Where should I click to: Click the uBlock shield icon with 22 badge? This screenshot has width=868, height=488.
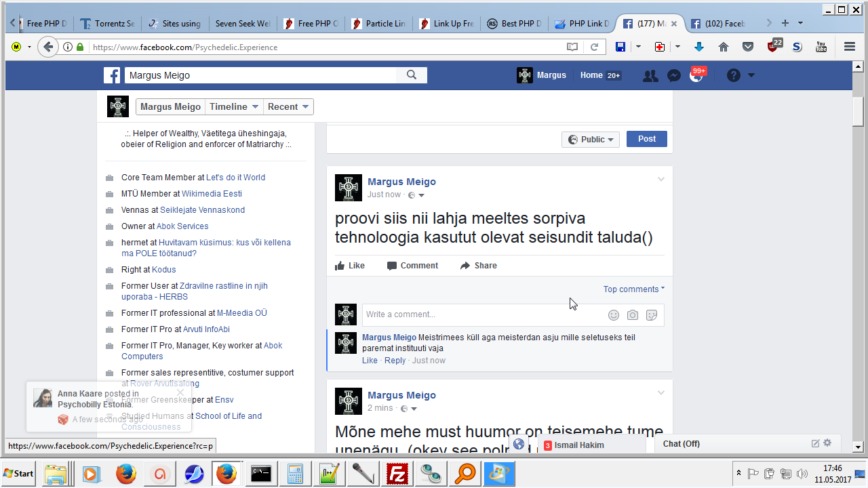tap(774, 45)
